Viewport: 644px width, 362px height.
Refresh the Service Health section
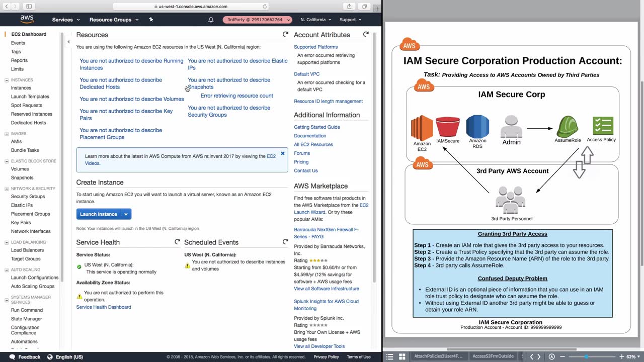click(x=177, y=242)
